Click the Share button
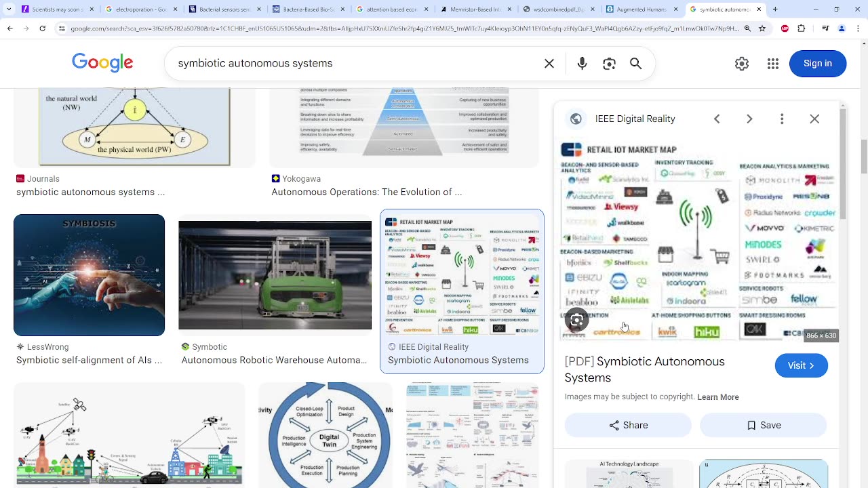Viewport: 868px width, 488px height. click(x=628, y=425)
